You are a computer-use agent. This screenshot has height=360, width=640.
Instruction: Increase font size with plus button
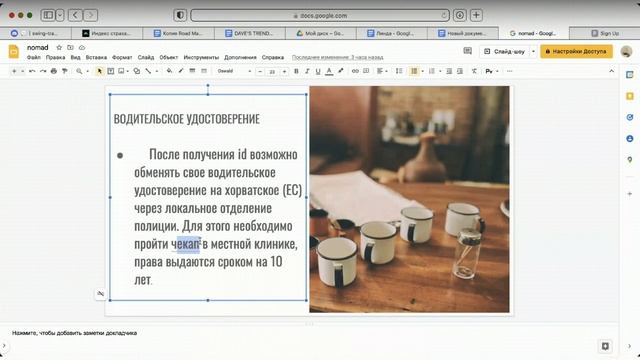[x=284, y=71]
